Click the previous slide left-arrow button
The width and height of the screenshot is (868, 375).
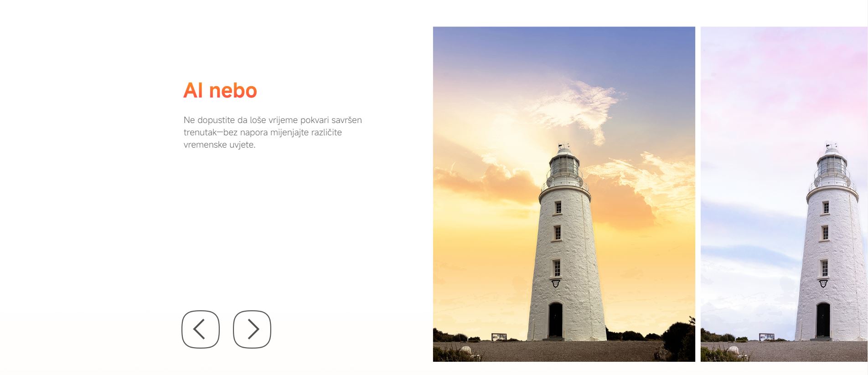(201, 329)
